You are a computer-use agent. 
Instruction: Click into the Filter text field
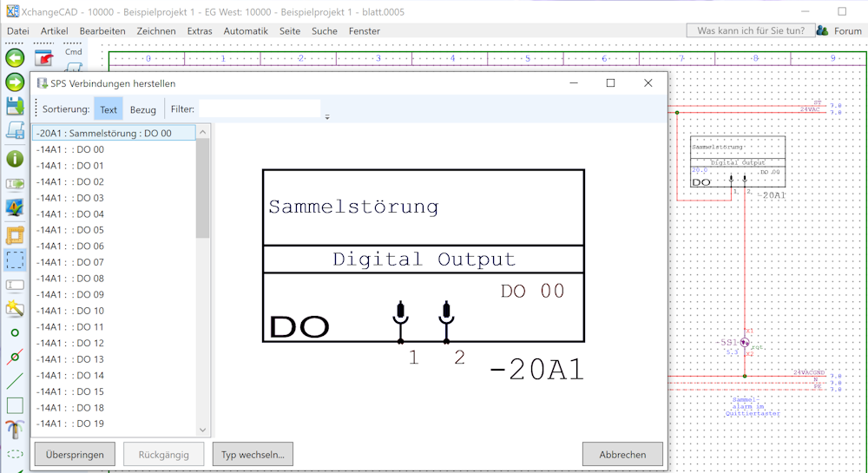(260, 109)
